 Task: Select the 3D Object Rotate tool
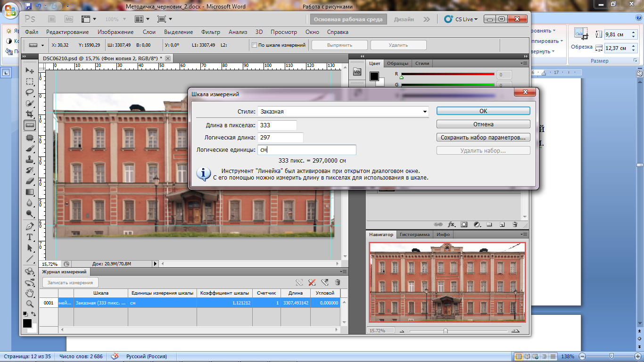coord(30,271)
